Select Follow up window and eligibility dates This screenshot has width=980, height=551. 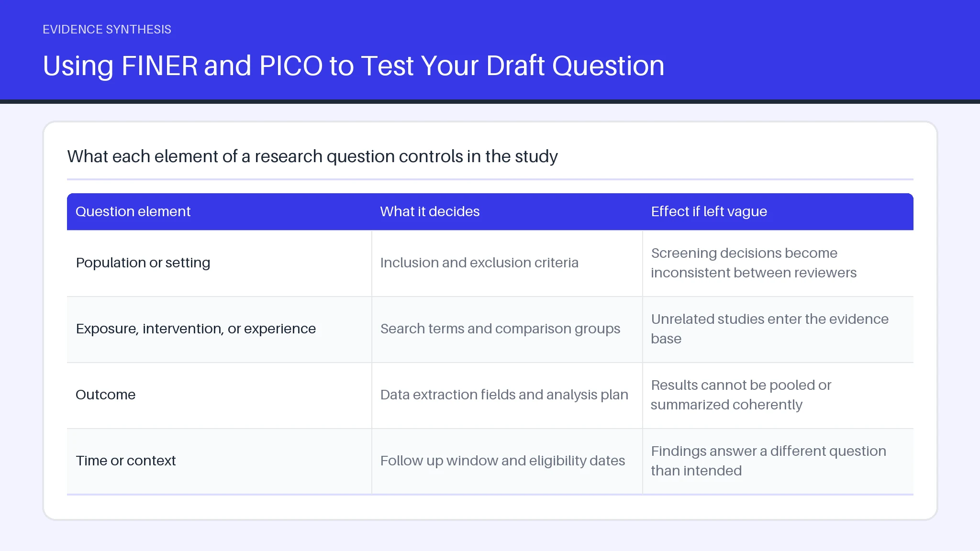tap(502, 461)
